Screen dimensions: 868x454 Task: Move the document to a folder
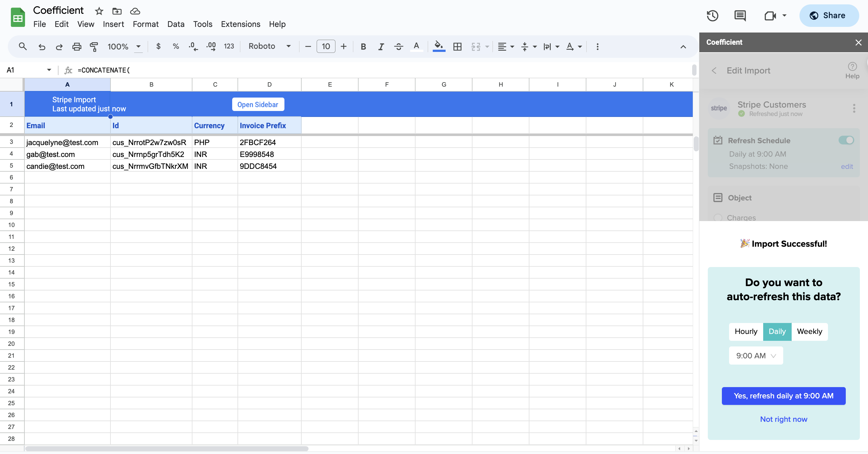click(x=117, y=11)
